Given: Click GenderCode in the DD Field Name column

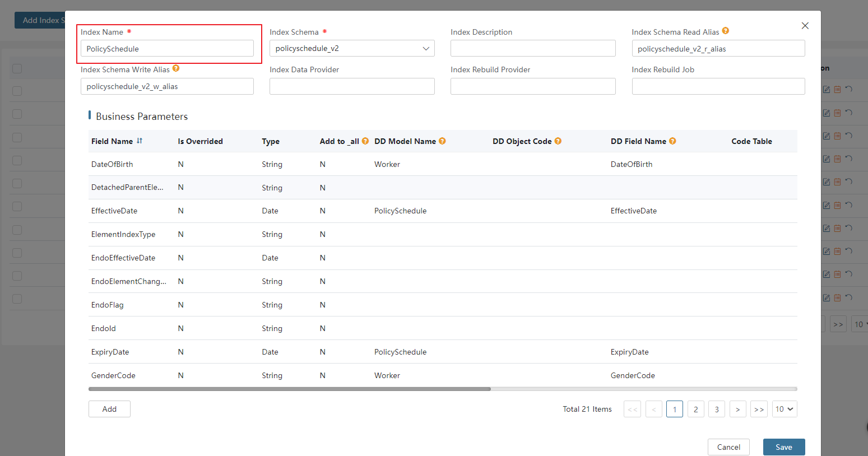Looking at the screenshot, I should (633, 375).
